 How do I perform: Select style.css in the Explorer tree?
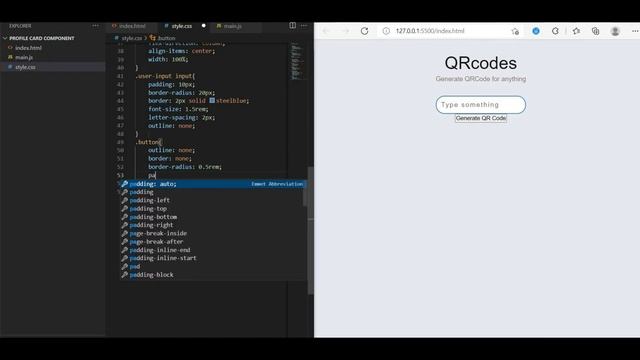[25, 67]
